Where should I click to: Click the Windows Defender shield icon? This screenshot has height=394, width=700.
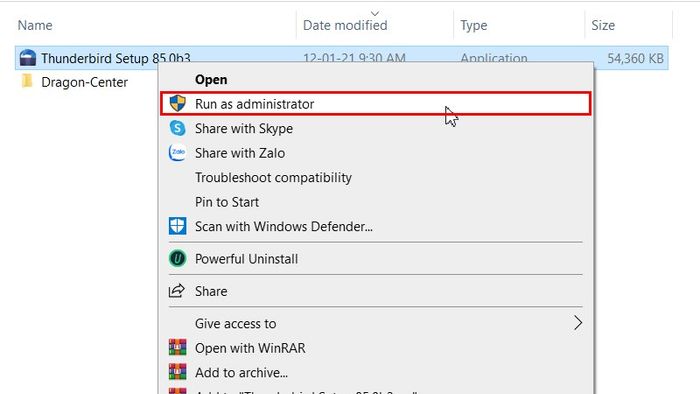point(177,226)
